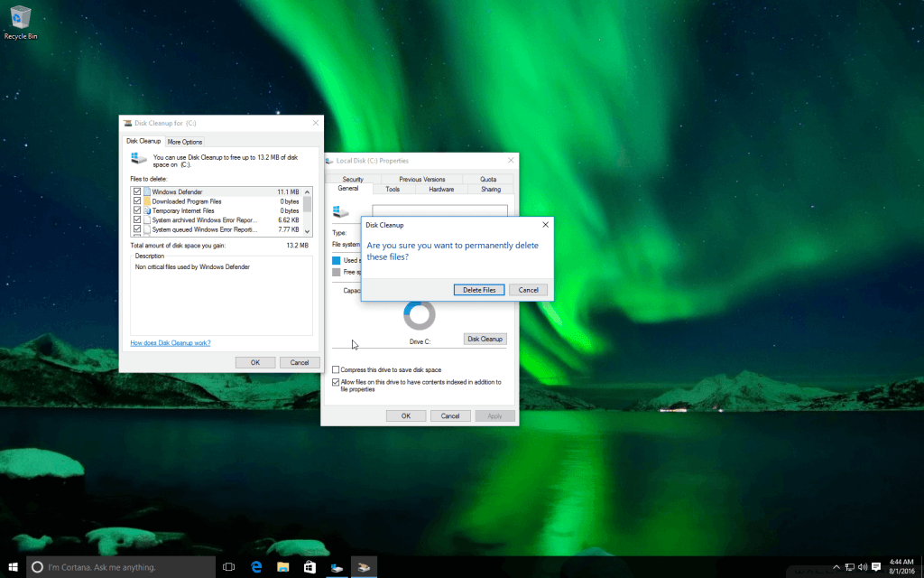
Task: Select the Windows Defender file type icon
Action: (145, 191)
